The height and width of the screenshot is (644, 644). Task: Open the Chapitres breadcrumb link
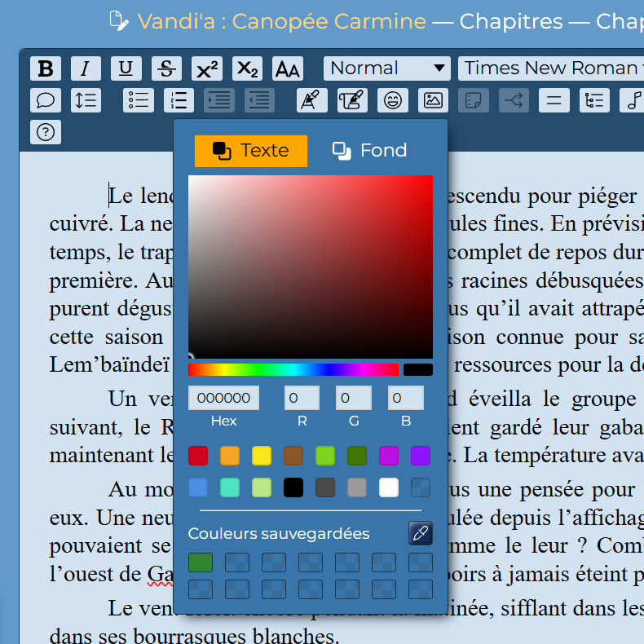click(511, 21)
